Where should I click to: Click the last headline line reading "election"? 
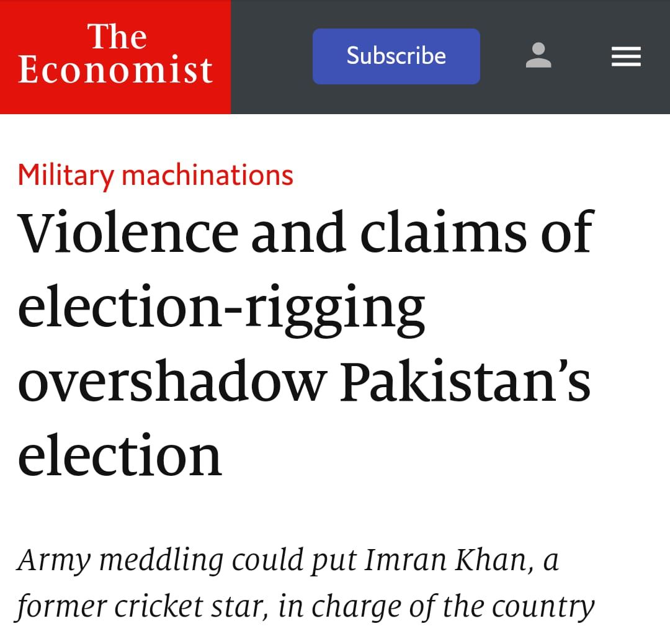pos(120,455)
